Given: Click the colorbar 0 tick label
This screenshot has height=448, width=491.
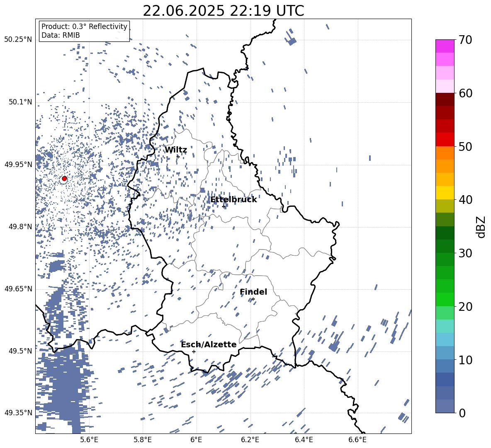Looking at the screenshot, I should click(462, 413).
